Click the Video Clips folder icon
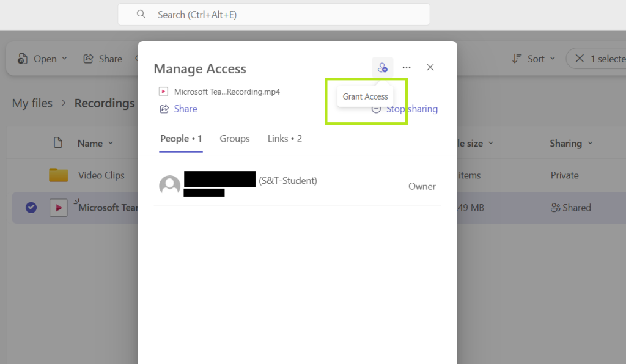 59,175
